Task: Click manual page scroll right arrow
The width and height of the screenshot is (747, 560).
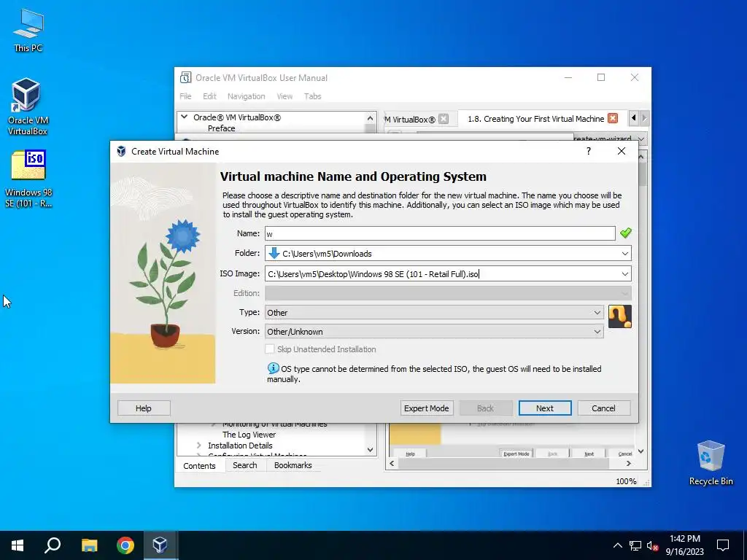Action: (x=628, y=463)
